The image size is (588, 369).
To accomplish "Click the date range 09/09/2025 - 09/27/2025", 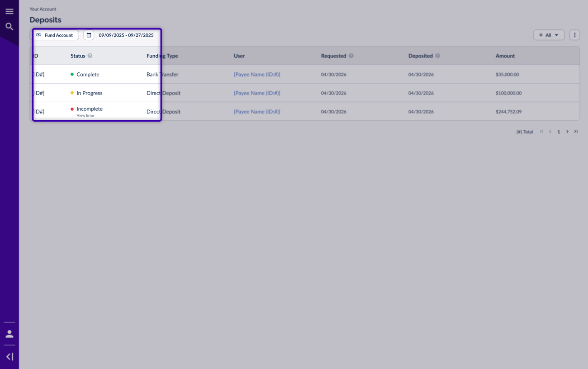I will (126, 35).
